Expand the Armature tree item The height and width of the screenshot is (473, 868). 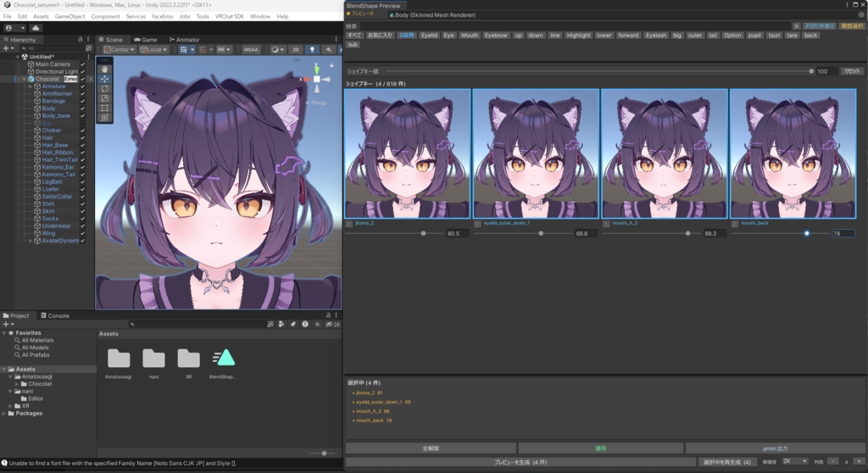[31, 86]
